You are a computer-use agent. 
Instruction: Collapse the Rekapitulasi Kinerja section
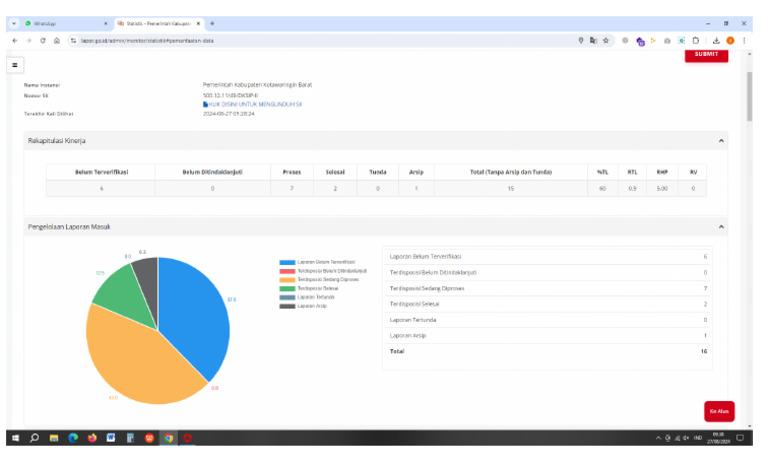pos(721,141)
